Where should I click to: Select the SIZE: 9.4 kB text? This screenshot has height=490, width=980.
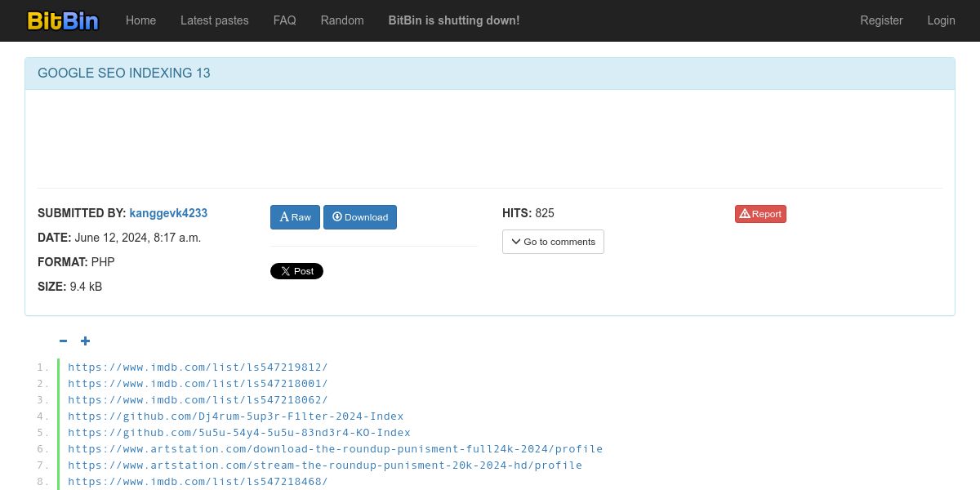(x=69, y=287)
